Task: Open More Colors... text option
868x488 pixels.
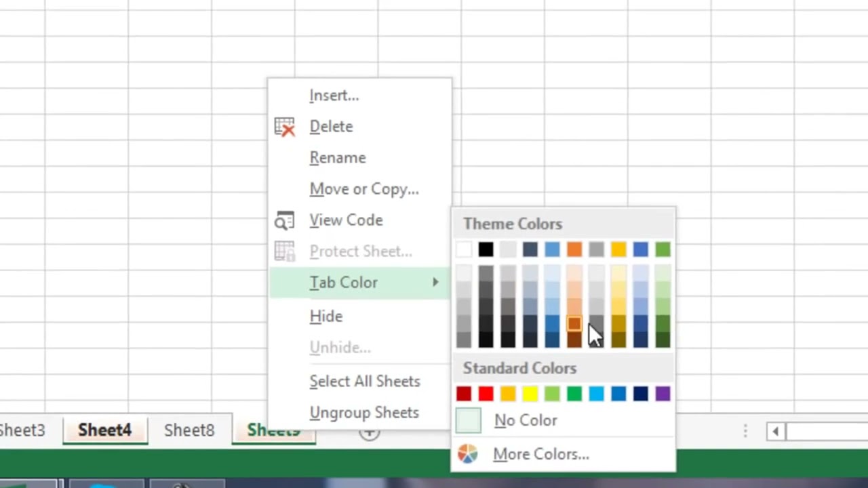Action: pyautogui.click(x=541, y=455)
